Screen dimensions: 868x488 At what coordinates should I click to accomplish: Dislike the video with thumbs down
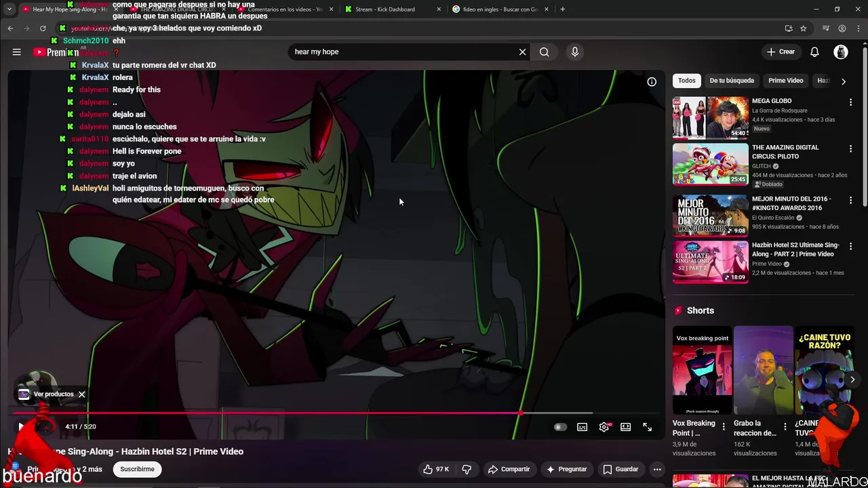[x=467, y=469]
